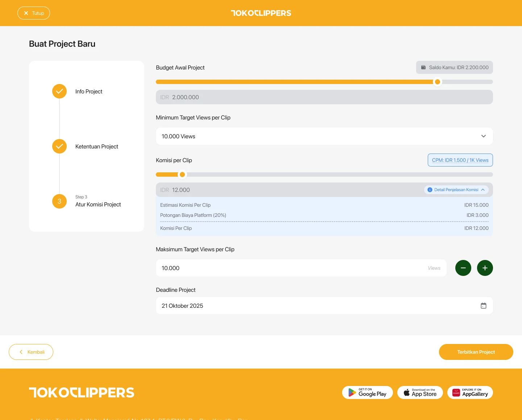Open the AppGallery badge

[470, 392]
